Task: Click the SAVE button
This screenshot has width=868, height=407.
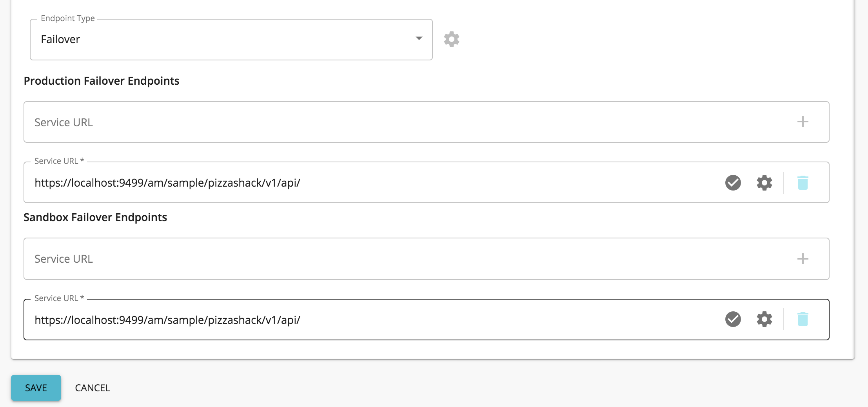Action: pyautogui.click(x=36, y=387)
